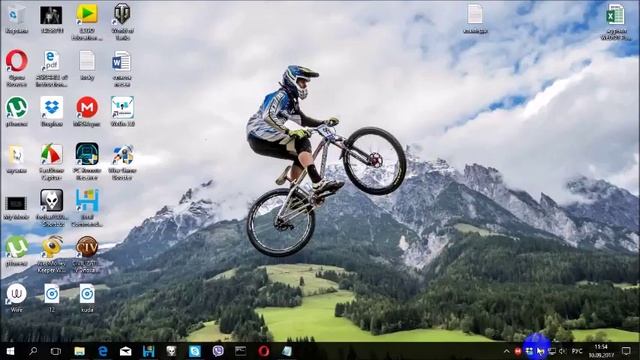This screenshot has width=640, height=360.
Task: Open Viber from the taskbar
Action: 218,351
